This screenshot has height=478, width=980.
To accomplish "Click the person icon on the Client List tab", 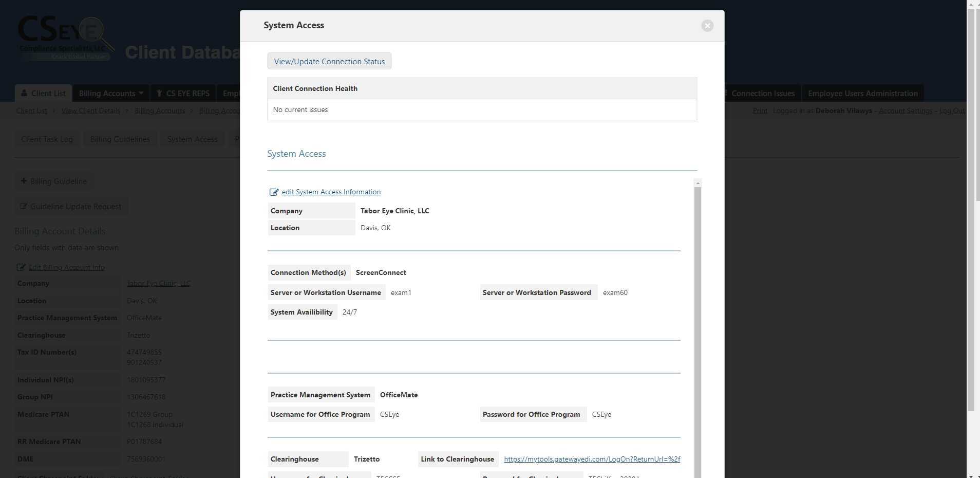I will coord(25,93).
